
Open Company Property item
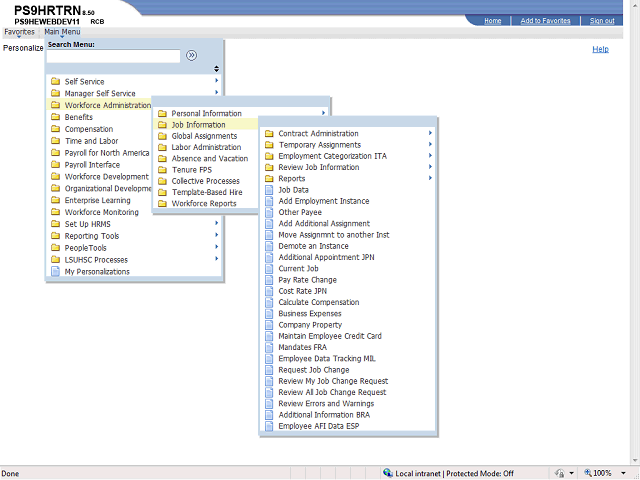pos(310,325)
